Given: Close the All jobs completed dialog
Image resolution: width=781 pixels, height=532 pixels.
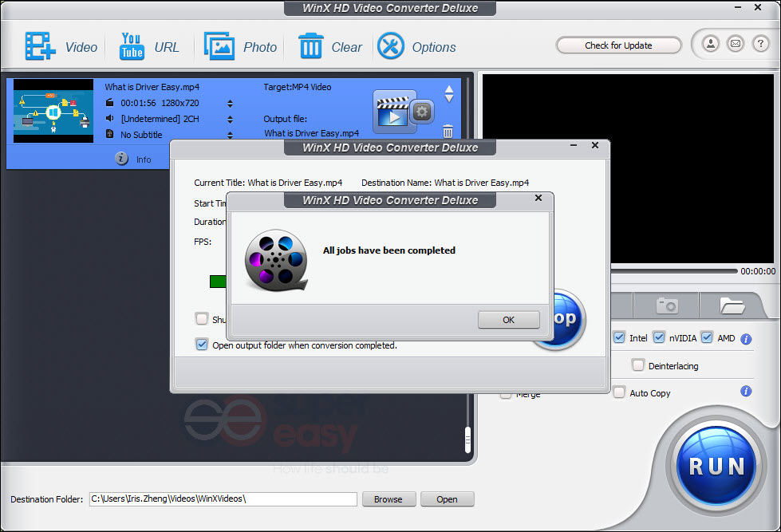Looking at the screenshot, I should pos(538,198).
